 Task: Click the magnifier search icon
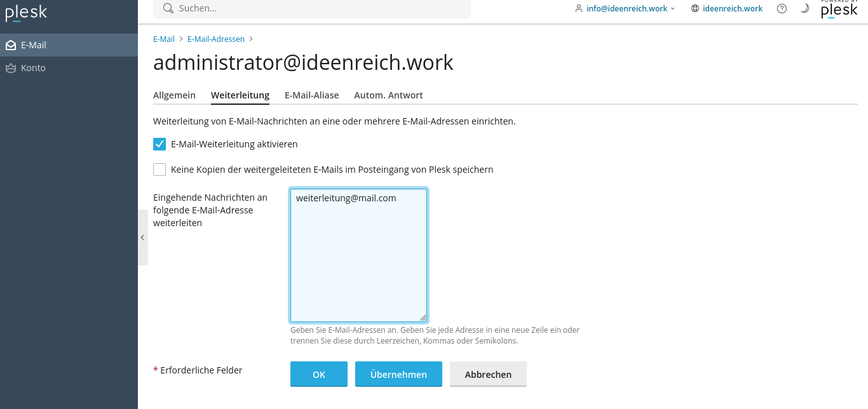(x=168, y=8)
